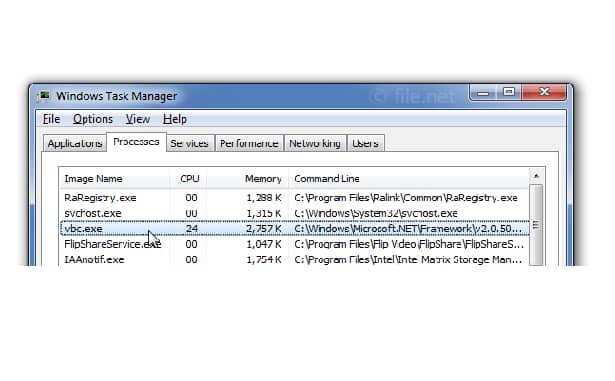The height and width of the screenshot is (381, 615).
Task: Maximize the Task Manager window
Action: [509, 93]
